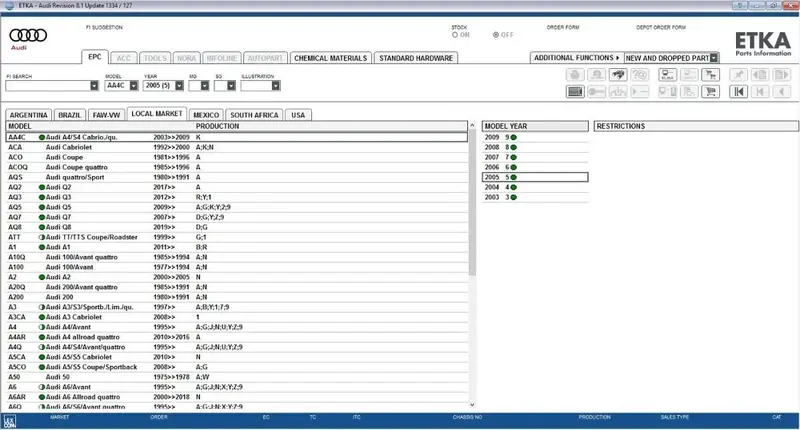Select the Argentina market tab
The image size is (800, 430).
click(x=29, y=115)
